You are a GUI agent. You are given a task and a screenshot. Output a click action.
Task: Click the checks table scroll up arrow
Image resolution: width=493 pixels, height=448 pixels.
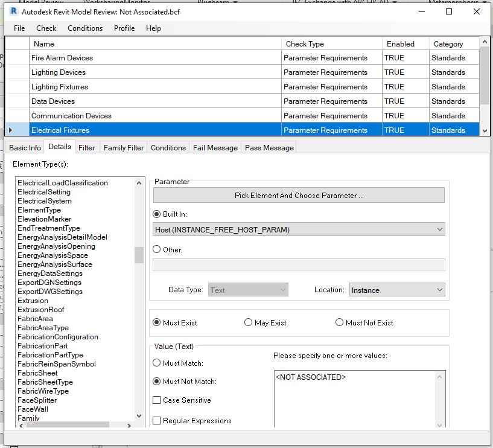point(485,42)
